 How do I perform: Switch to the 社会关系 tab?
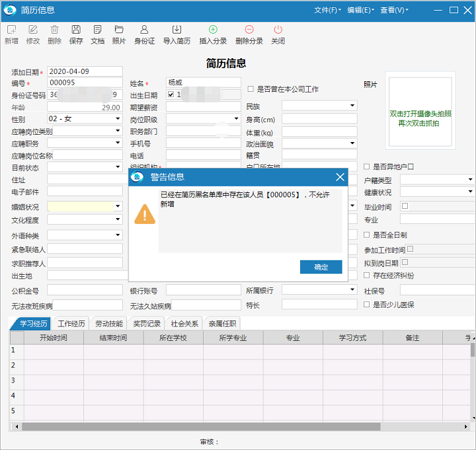coord(184,324)
